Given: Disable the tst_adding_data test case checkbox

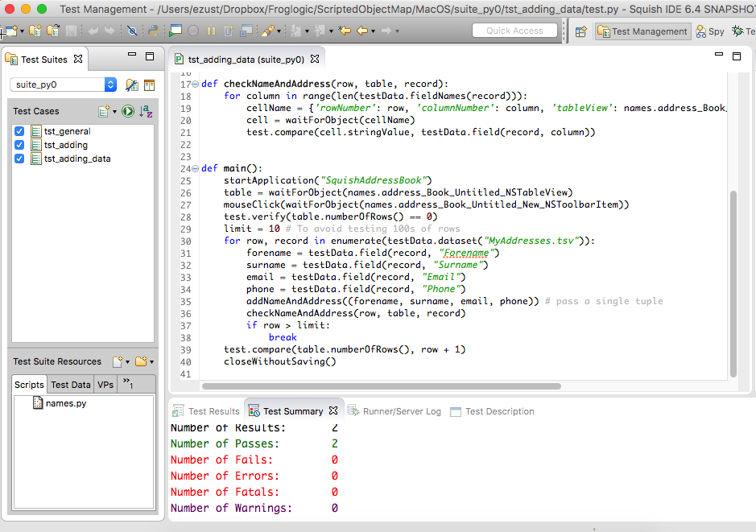Looking at the screenshot, I should (19, 159).
